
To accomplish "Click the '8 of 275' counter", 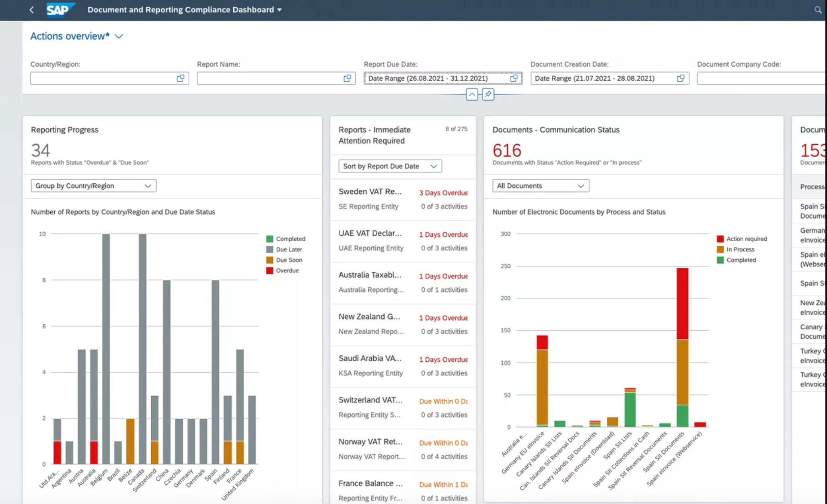I will pos(456,129).
